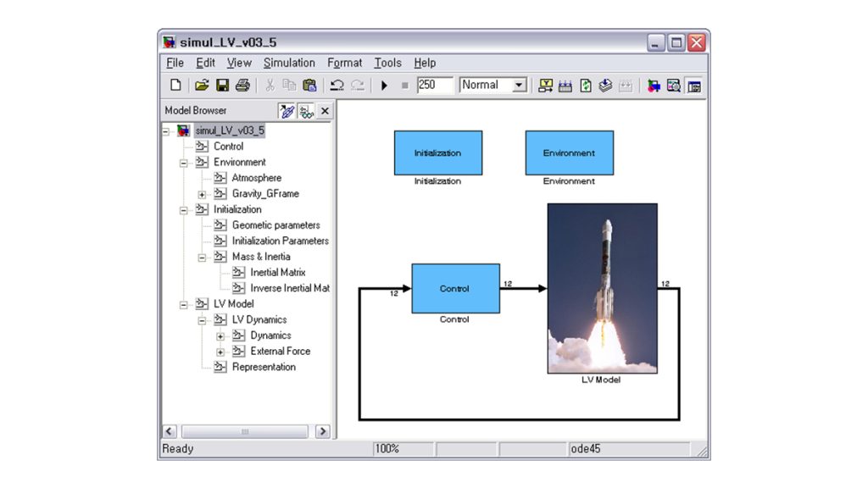This screenshot has width=868, height=488.
Task: Open the Model Explorer toolbar icon
Action: click(x=673, y=86)
